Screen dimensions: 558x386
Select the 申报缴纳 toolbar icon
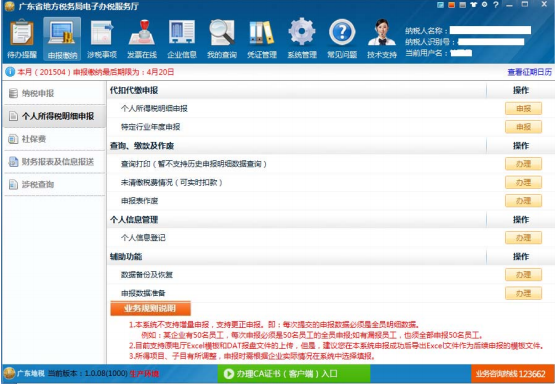click(x=62, y=38)
